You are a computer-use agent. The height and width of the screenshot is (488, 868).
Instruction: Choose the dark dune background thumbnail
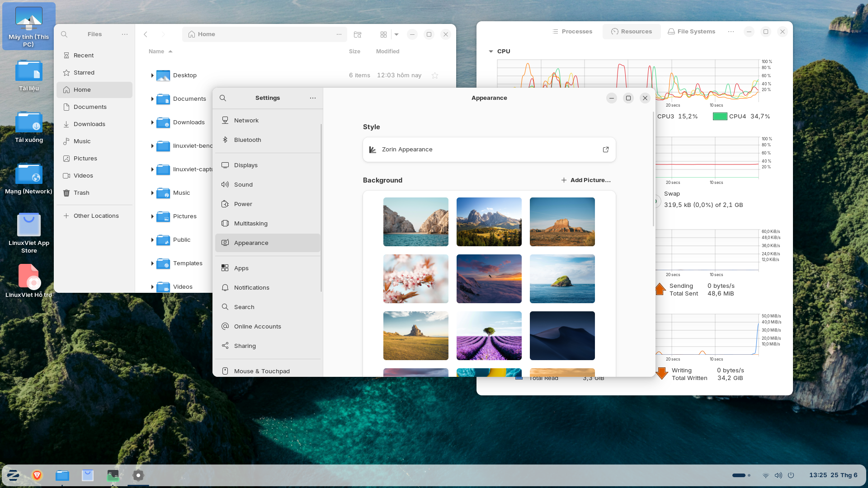pos(562,336)
